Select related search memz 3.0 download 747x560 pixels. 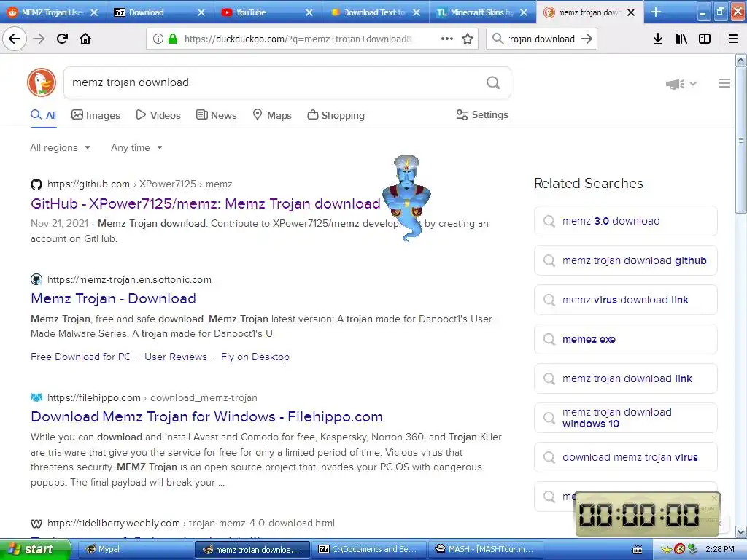625,221
